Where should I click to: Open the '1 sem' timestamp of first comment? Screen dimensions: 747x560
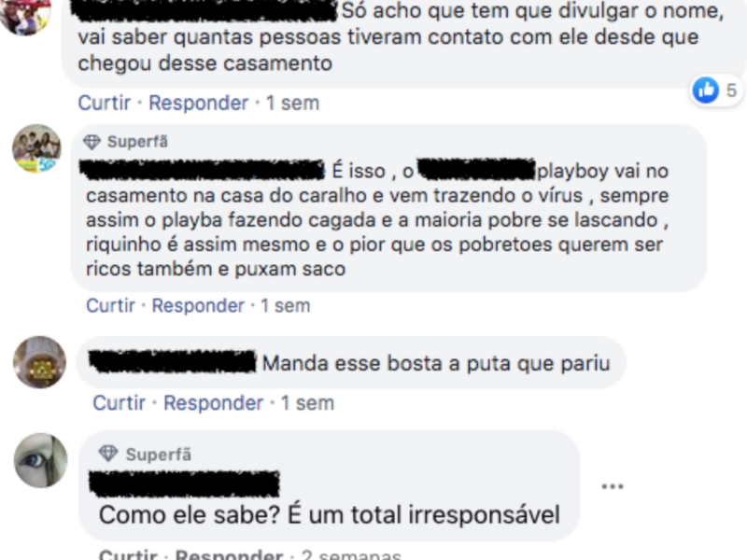(x=292, y=103)
